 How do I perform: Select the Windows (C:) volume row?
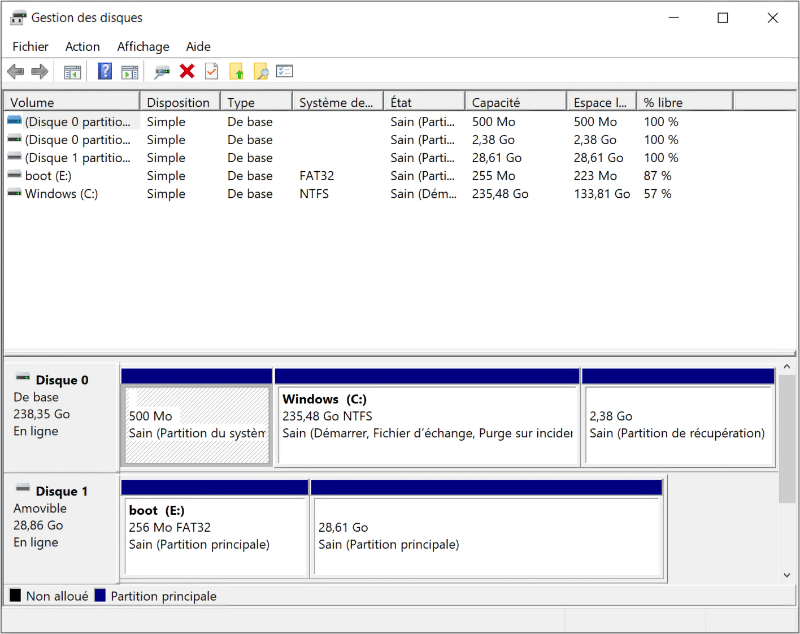point(399,194)
